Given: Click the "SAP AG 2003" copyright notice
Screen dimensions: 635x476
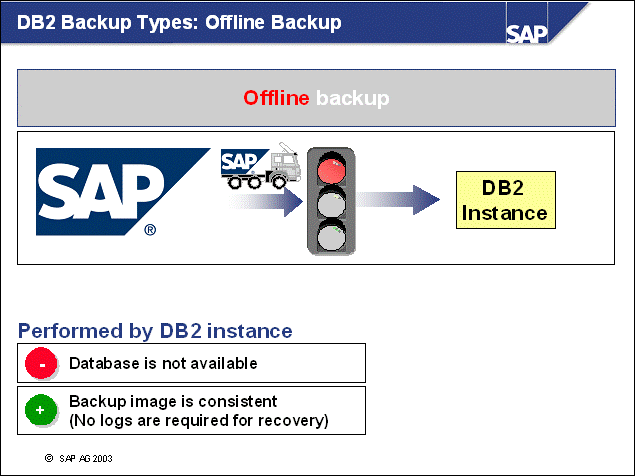Looking at the screenshot, I should click(x=91, y=457).
